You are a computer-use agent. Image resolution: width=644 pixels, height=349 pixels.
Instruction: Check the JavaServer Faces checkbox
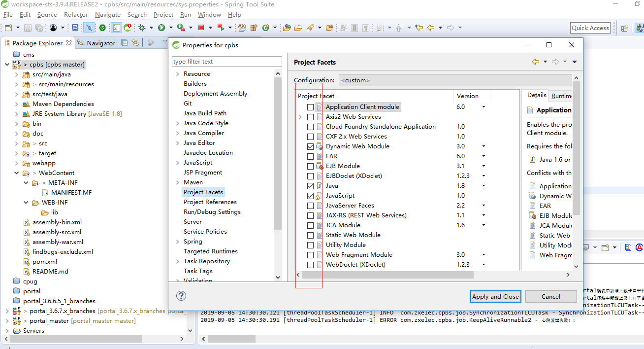pyautogui.click(x=310, y=206)
